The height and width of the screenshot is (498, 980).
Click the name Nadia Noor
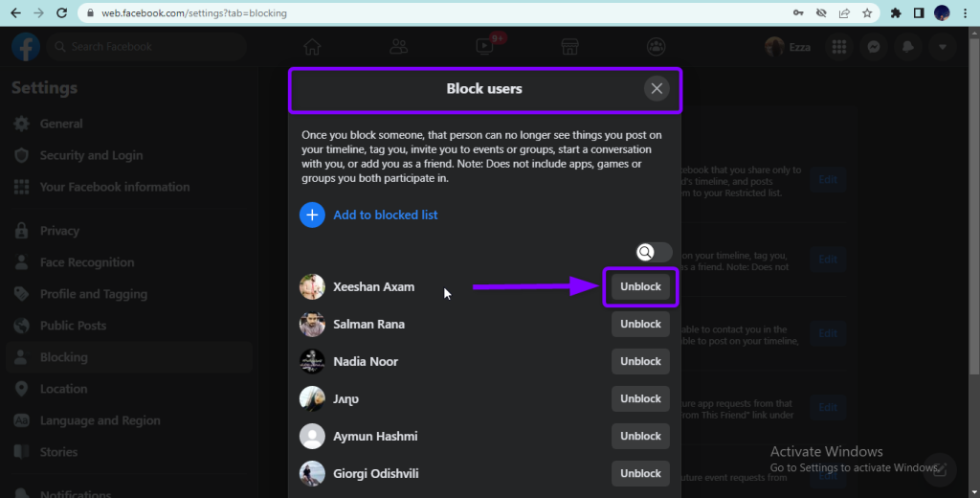(x=366, y=362)
